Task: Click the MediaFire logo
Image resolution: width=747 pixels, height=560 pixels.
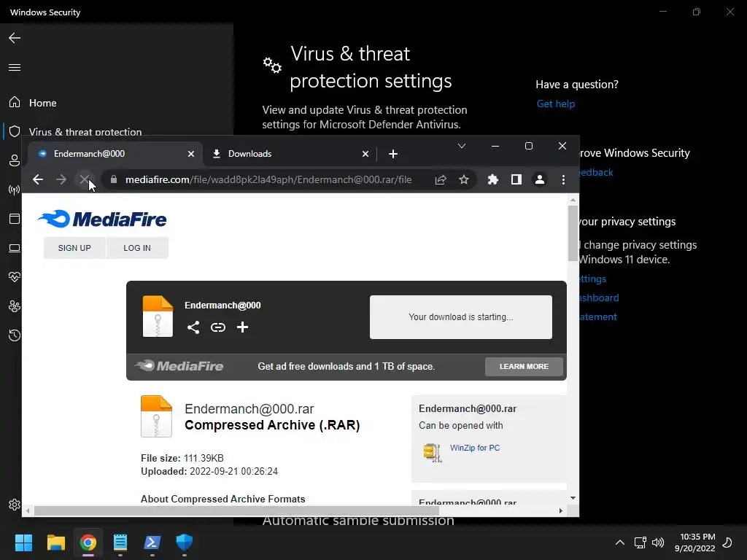Action: (102, 219)
